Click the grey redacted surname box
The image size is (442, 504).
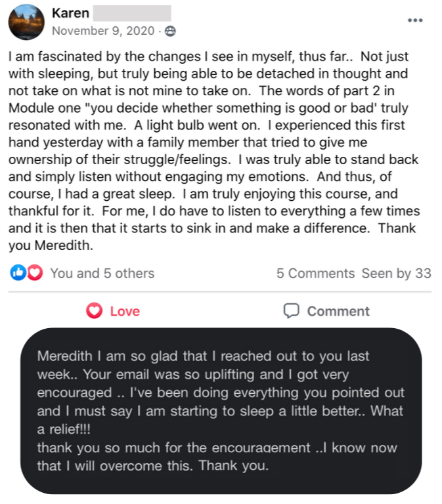[131, 12]
